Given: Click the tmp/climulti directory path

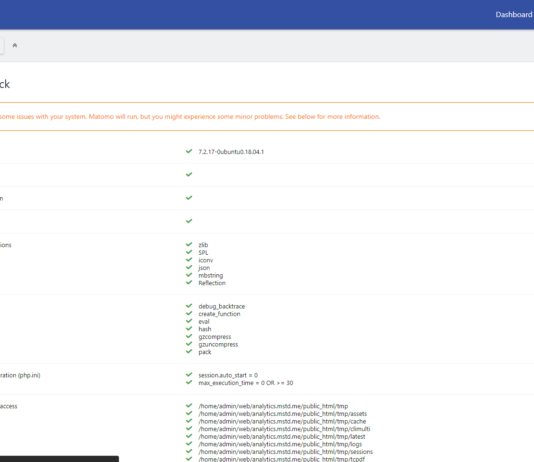Looking at the screenshot, I should [x=284, y=429].
